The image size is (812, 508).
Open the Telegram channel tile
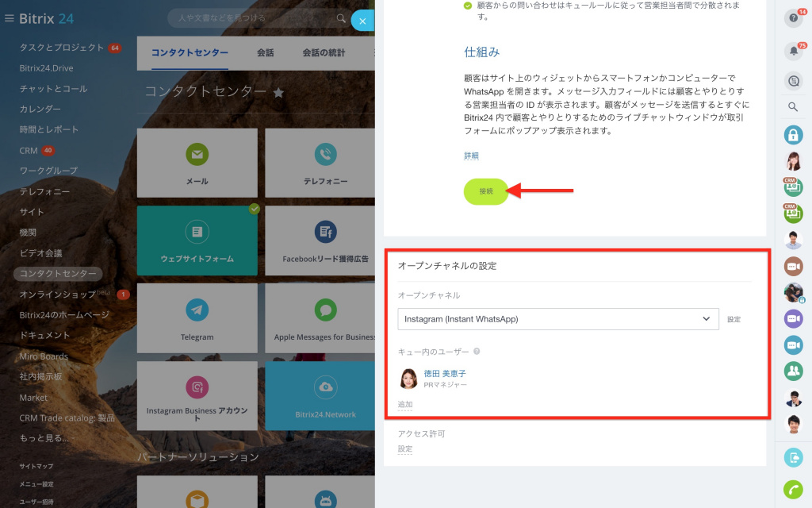coord(197,318)
